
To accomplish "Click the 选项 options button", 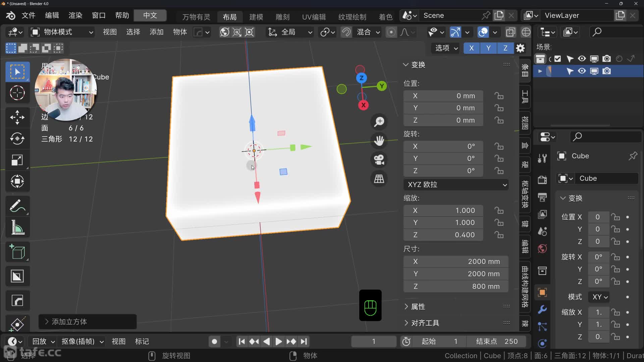I will pyautogui.click(x=446, y=48).
